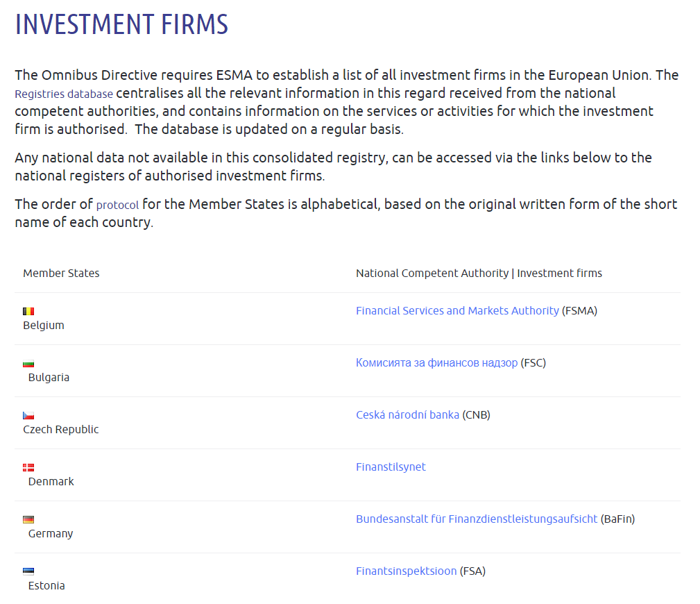
Task: Open the Finantsinspektsioon link
Action: 407,571
